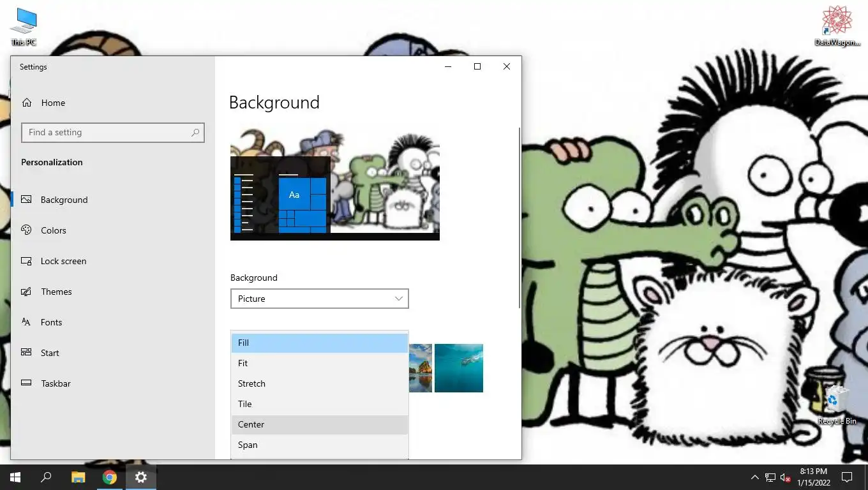
Task: Launch File Explorer from the taskbar
Action: pyautogui.click(x=78, y=477)
